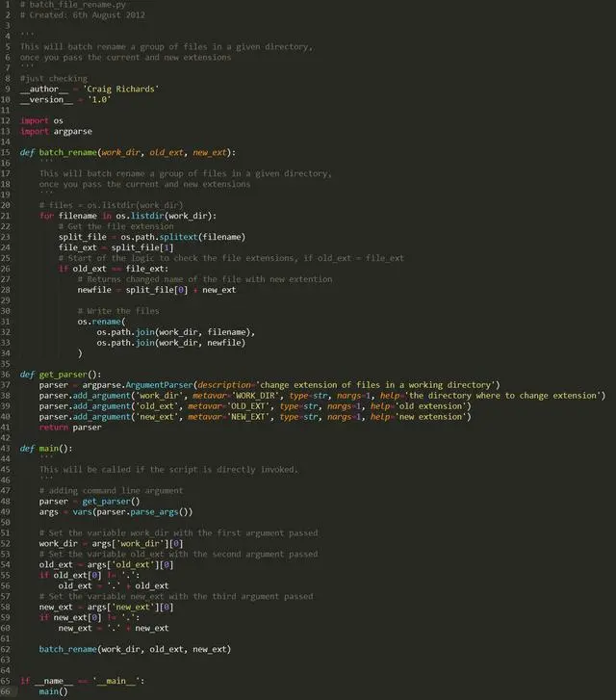Click line number 36 in the gutter
Viewport: 616px width, 700px height.
point(6,375)
